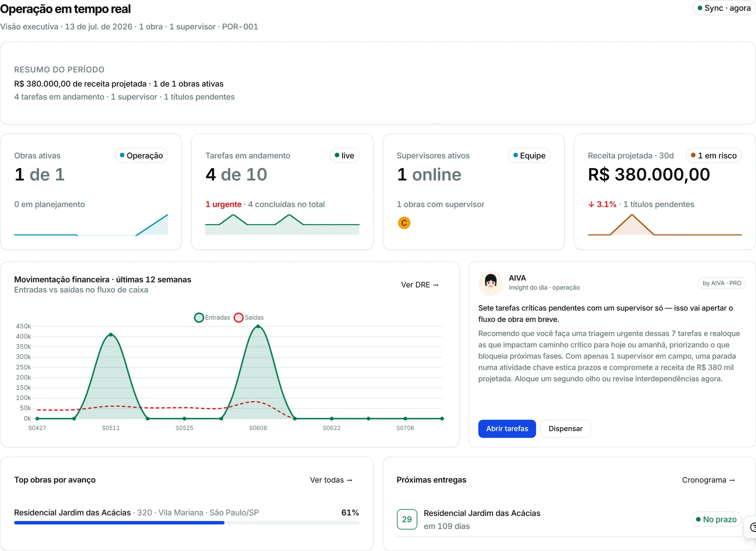Click the 'RESUMO DO PERÍODO' heading
This screenshot has width=756, height=551.
tap(59, 69)
